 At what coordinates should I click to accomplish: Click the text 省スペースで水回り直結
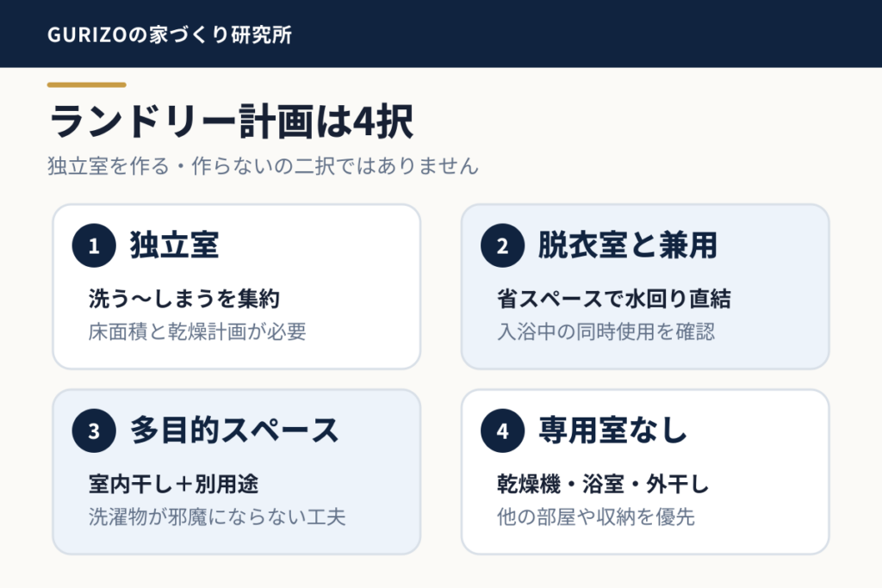tap(613, 299)
